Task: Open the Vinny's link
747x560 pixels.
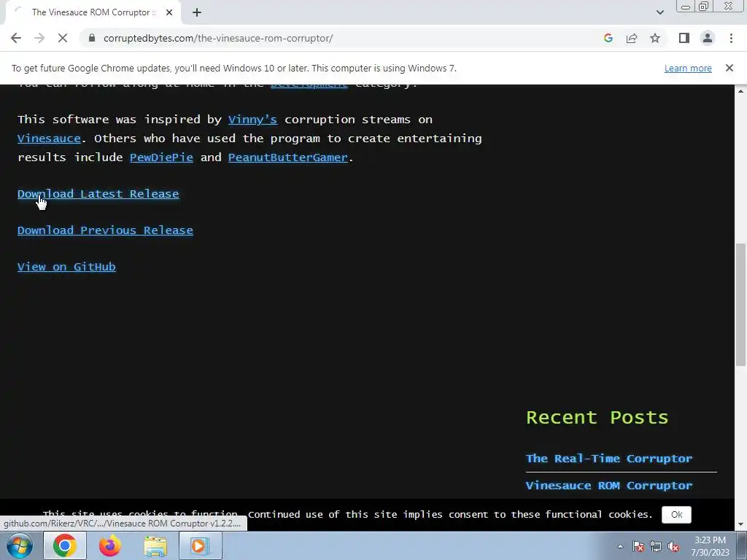Action: point(252,120)
